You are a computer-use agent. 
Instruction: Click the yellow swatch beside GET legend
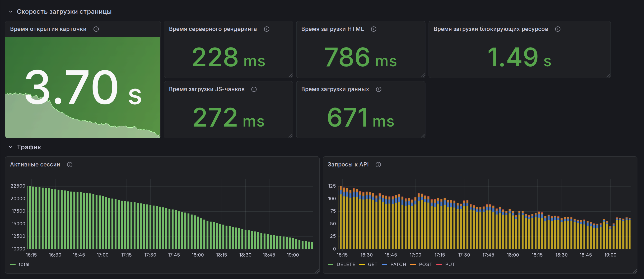pyautogui.click(x=362, y=264)
